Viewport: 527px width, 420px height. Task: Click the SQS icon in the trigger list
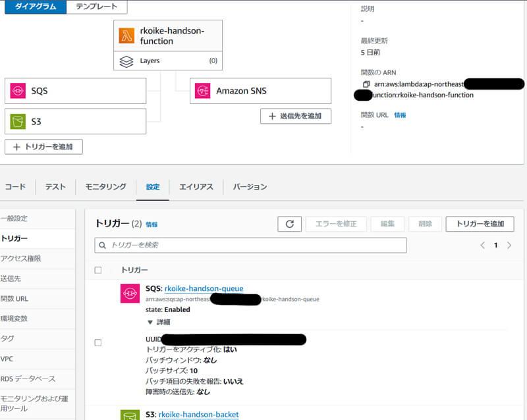tap(130, 294)
